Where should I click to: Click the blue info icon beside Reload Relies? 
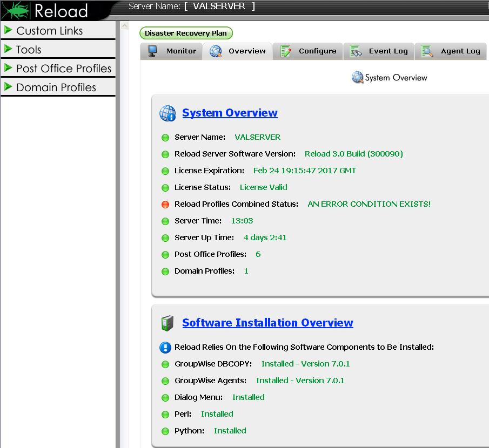[x=165, y=348]
